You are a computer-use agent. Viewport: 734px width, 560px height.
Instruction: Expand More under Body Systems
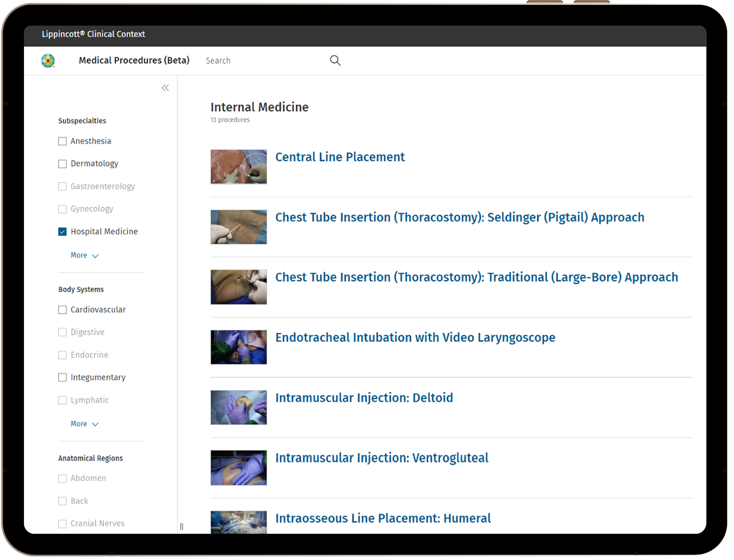tap(84, 424)
